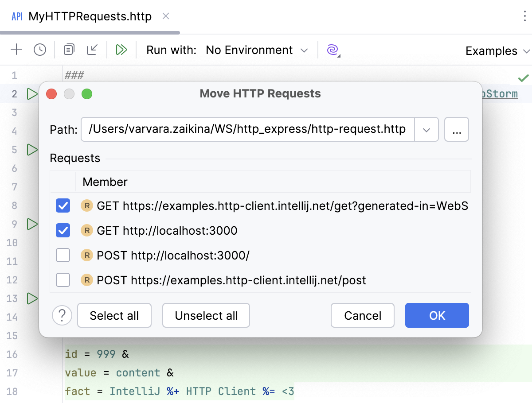The width and height of the screenshot is (532, 403).
Task: Check the POST http://localhost:3000/ request
Action: click(63, 255)
